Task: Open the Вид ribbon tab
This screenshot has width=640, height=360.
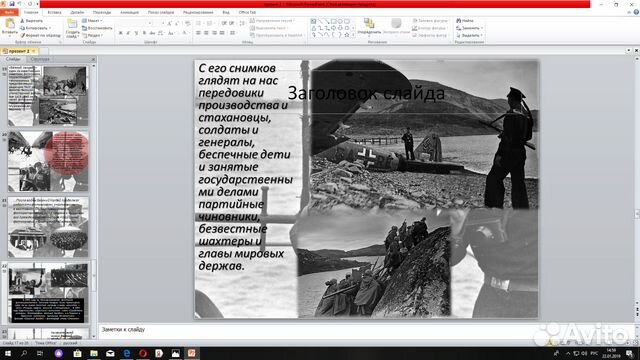Action: pos(226,12)
